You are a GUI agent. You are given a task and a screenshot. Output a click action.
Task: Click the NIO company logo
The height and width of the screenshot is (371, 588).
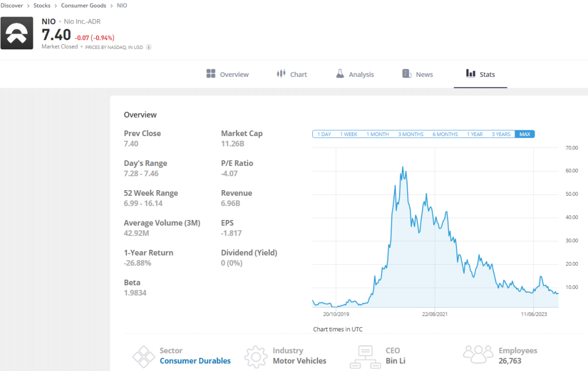pos(17,33)
